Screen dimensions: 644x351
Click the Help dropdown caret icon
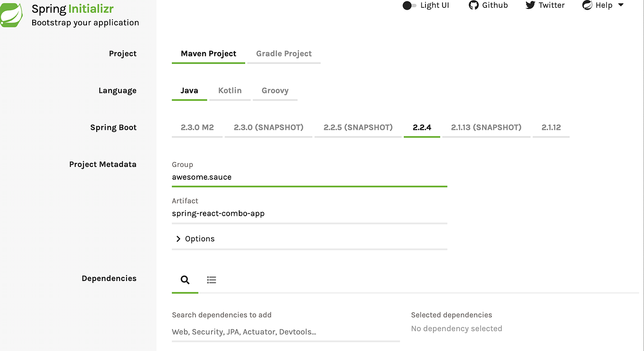point(621,6)
